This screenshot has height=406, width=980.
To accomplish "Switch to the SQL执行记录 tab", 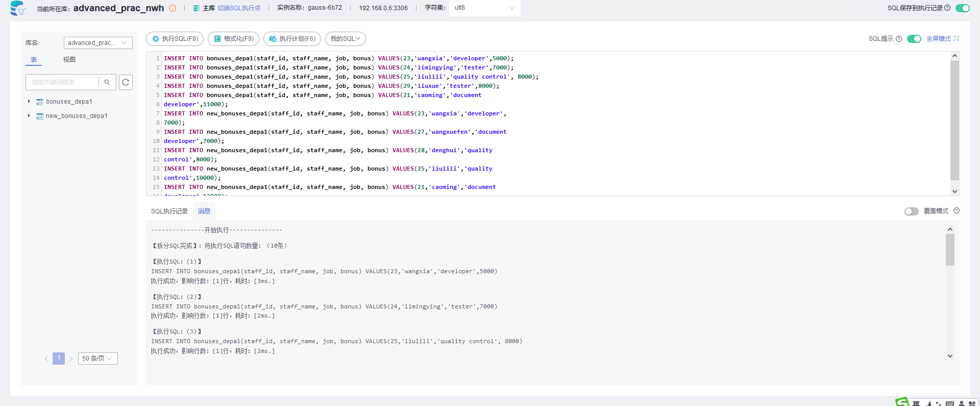I will 169,211.
